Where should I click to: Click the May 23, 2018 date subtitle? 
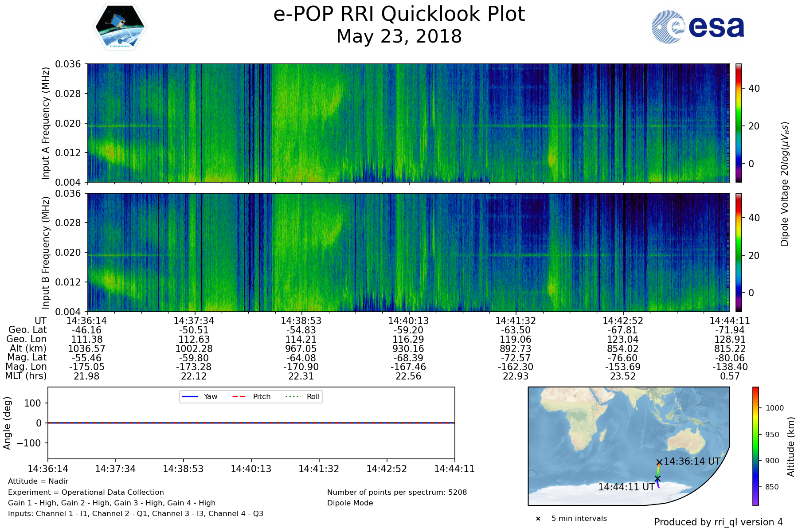[x=399, y=36]
